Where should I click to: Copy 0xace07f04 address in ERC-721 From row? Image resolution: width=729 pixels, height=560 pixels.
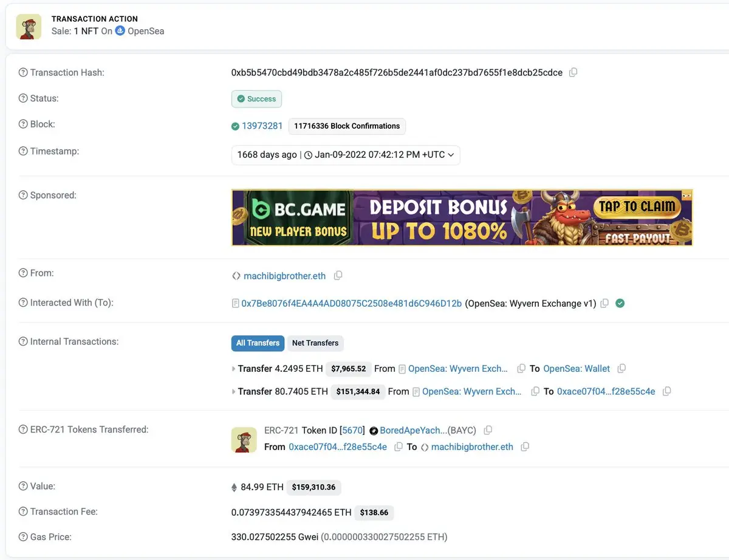point(399,447)
